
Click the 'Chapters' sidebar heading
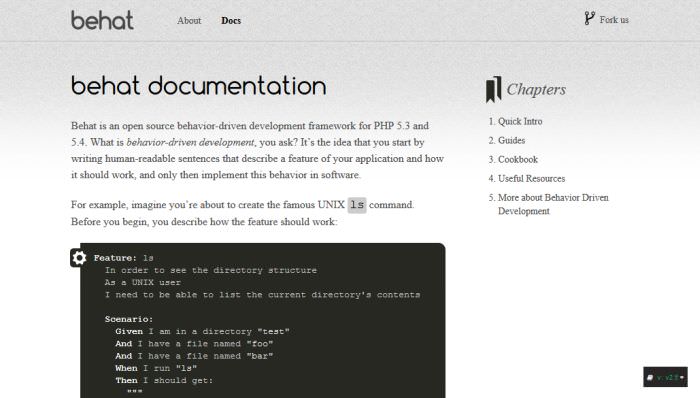[x=536, y=89]
